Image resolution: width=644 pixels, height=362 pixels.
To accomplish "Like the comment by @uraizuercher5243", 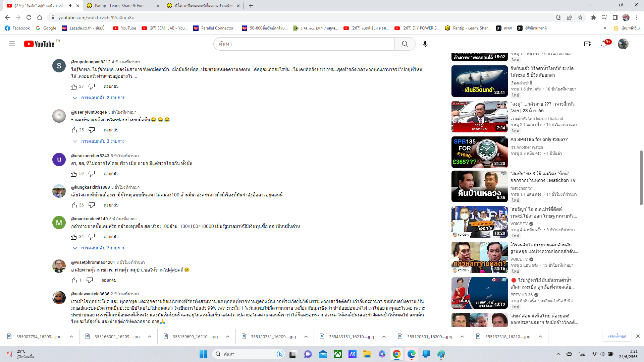I will 74,174.
